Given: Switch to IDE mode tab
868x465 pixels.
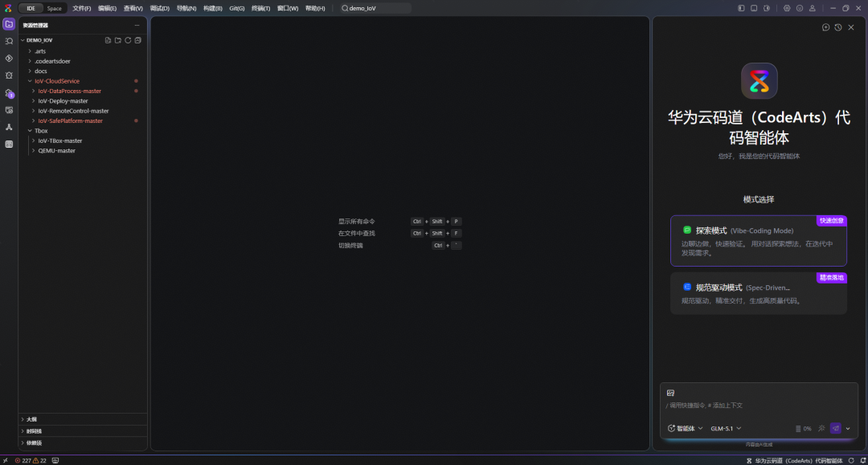Looking at the screenshot, I should [x=31, y=8].
